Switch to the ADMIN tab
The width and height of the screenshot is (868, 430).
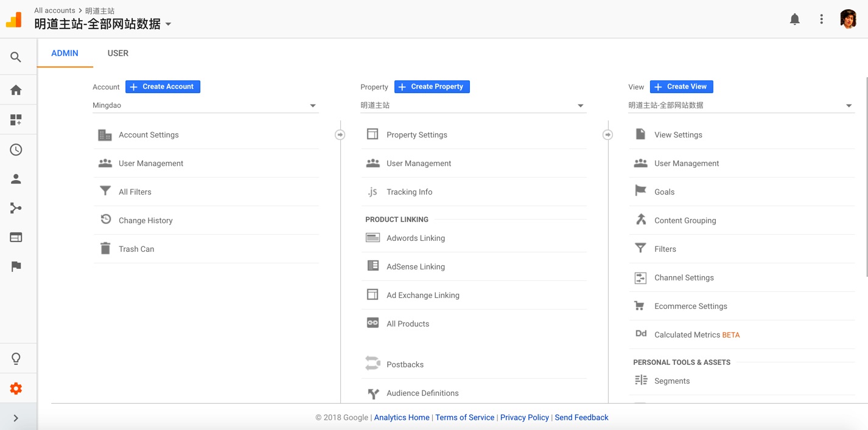[65, 53]
